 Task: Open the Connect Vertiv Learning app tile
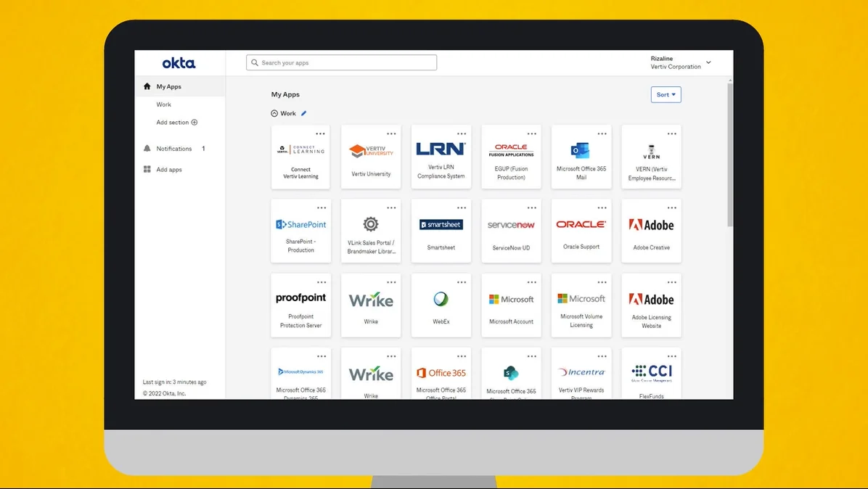[300, 157]
